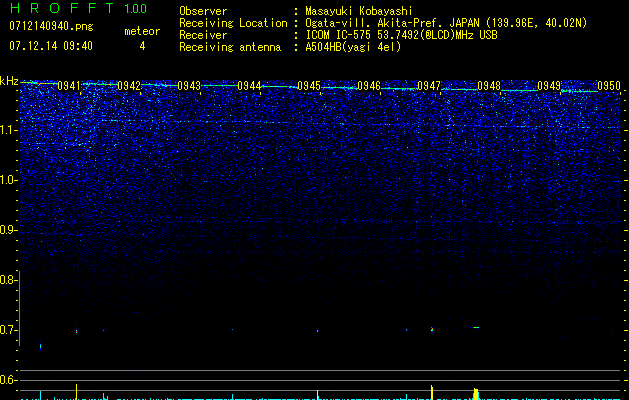This screenshot has width=629, height=400.
Task: Click the 0950 time marker
Action: coord(609,86)
